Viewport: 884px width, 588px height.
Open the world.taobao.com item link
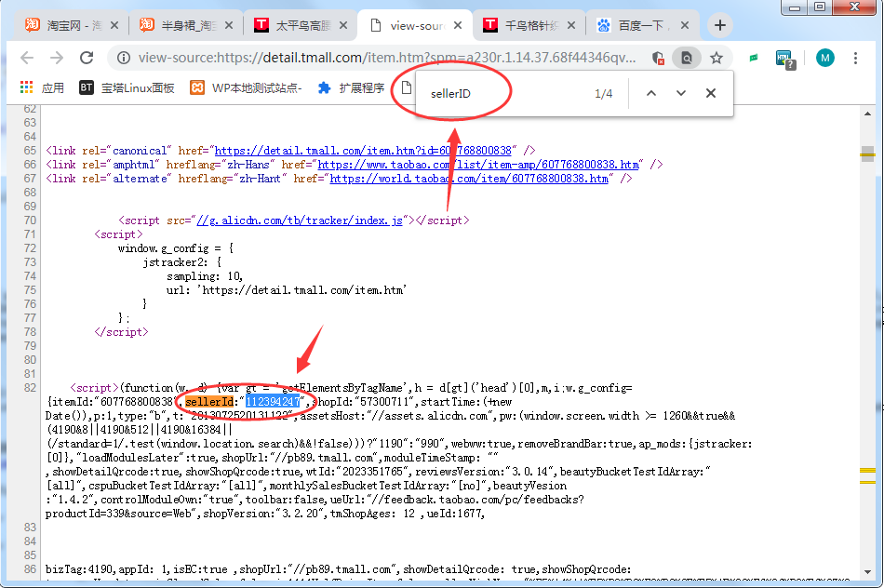tap(469, 179)
